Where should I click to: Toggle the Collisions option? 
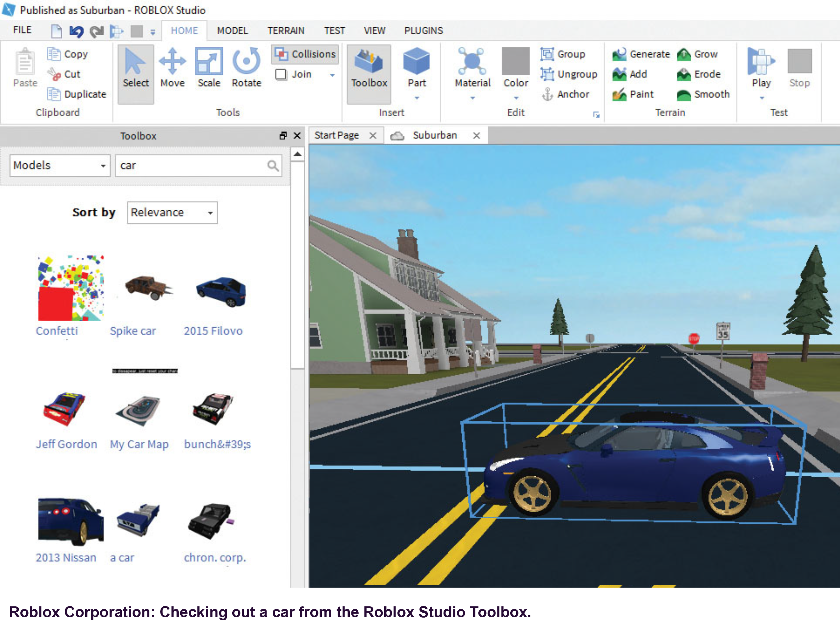click(x=305, y=54)
